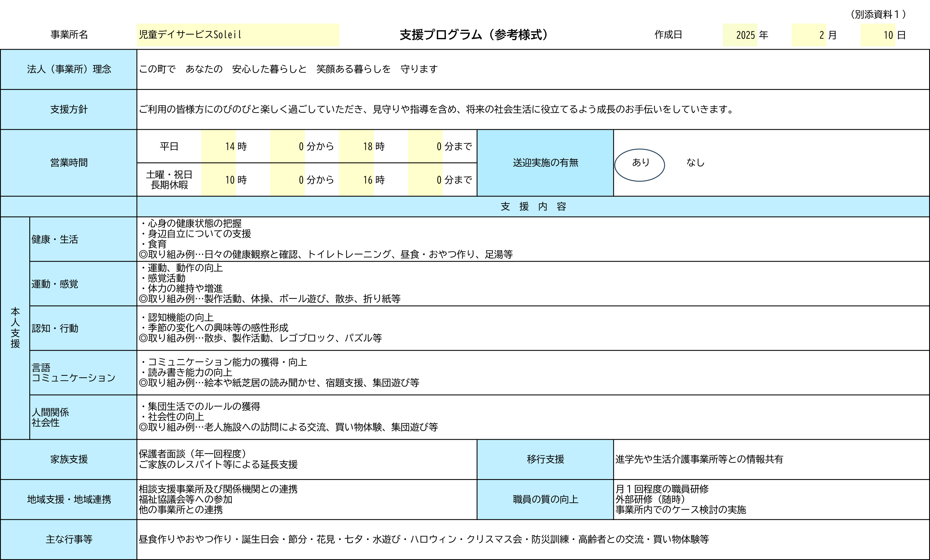This screenshot has height=560, width=930.
Task: Select the weekday start hour cell 14
Action: 219,146
